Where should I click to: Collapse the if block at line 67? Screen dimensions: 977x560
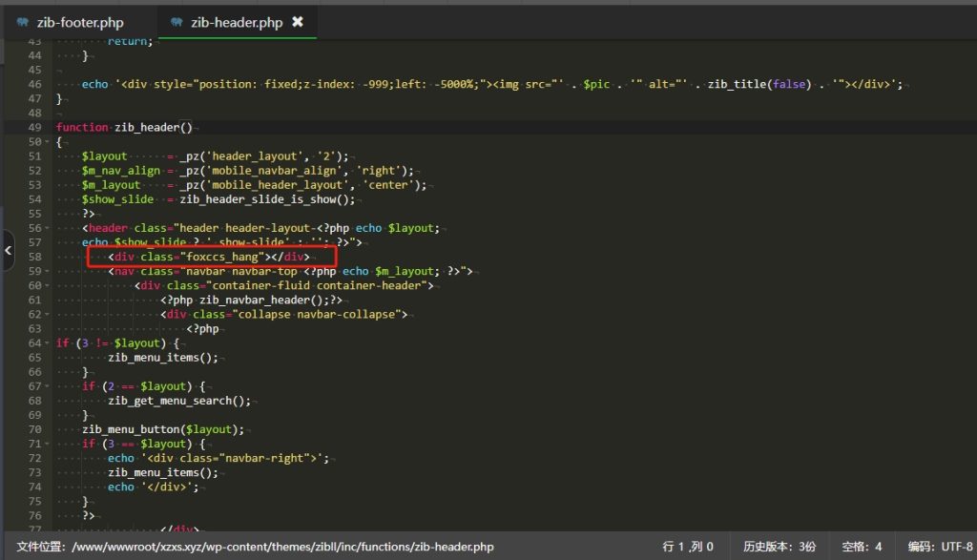[48, 386]
